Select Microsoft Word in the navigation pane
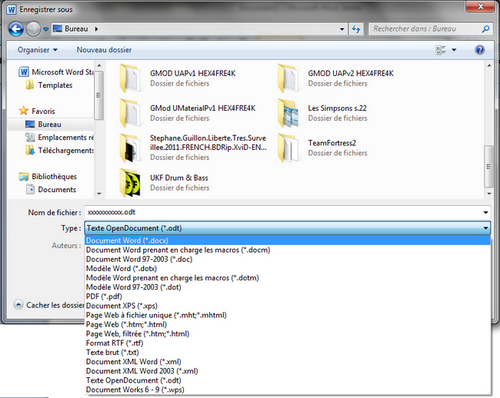The width and height of the screenshot is (500, 398). coord(57,72)
